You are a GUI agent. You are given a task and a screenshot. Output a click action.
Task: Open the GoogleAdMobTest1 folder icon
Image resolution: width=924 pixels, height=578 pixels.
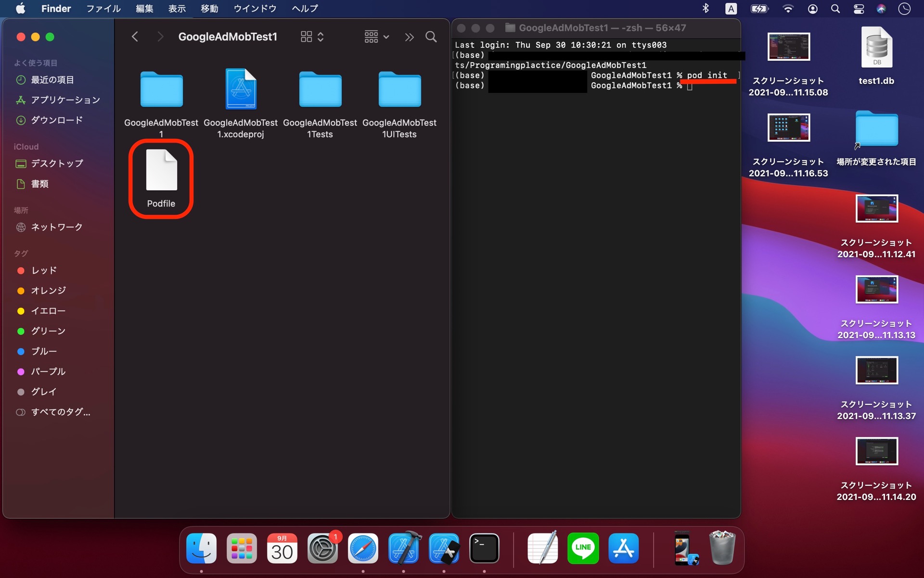161,89
